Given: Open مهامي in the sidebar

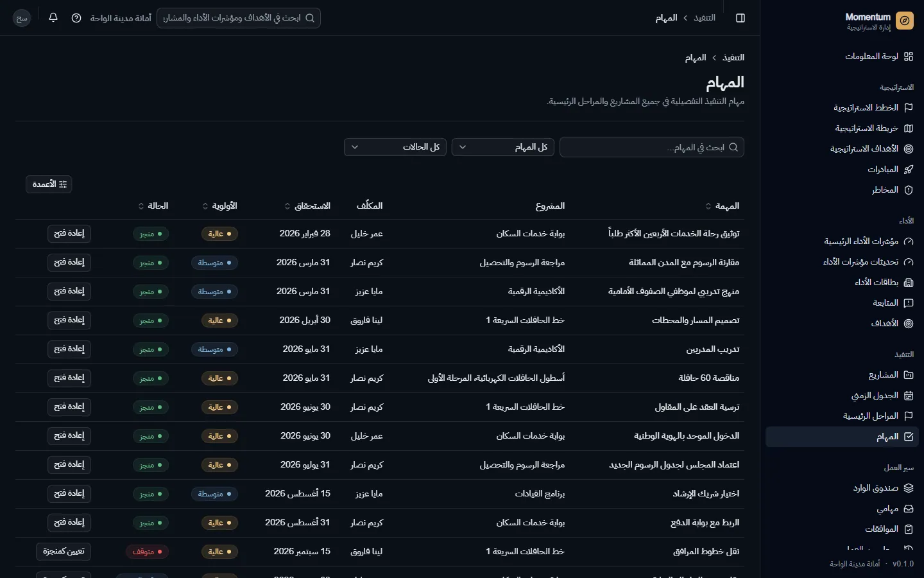Looking at the screenshot, I should [842, 509].
